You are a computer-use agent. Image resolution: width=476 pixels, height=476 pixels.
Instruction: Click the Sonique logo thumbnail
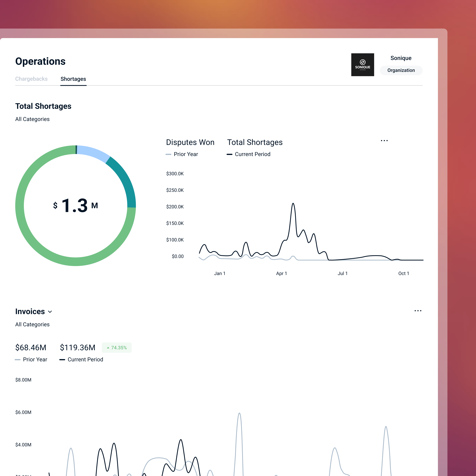coord(362,65)
